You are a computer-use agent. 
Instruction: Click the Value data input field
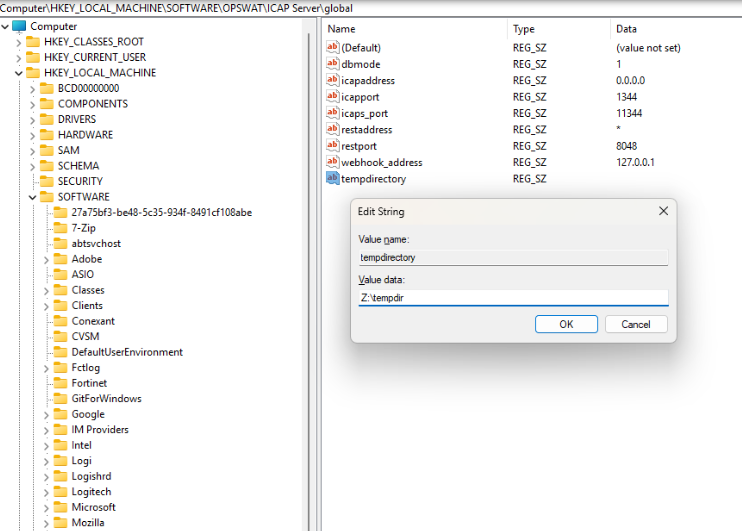coord(513,298)
